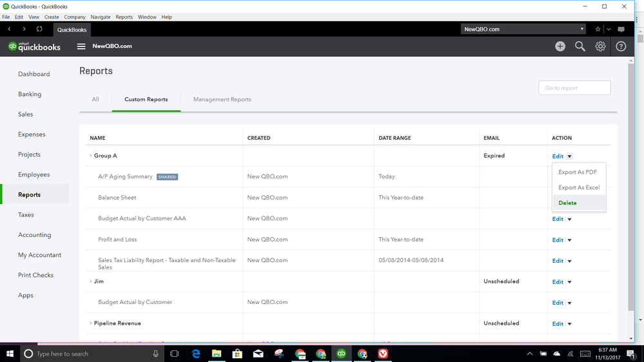The image size is (644, 362).
Task: Open the File menu
Action: (x=6, y=17)
